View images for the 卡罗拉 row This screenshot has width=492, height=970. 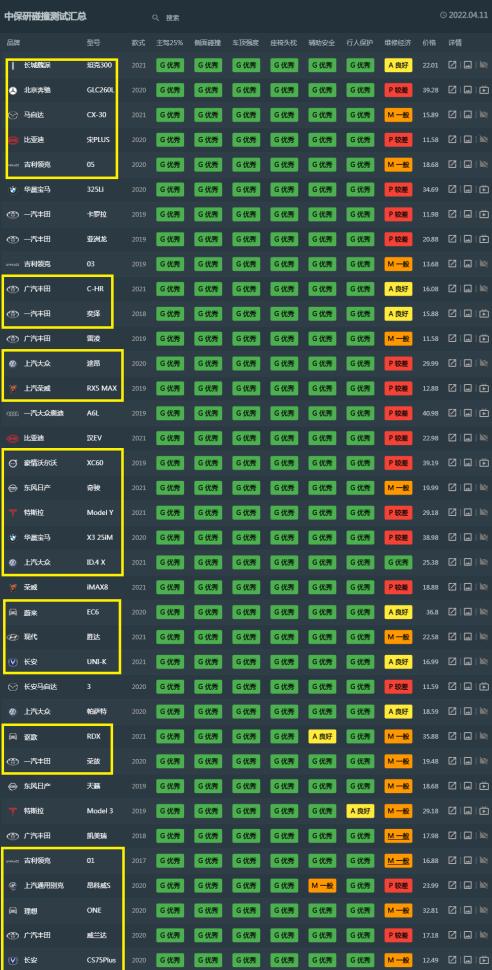point(468,214)
